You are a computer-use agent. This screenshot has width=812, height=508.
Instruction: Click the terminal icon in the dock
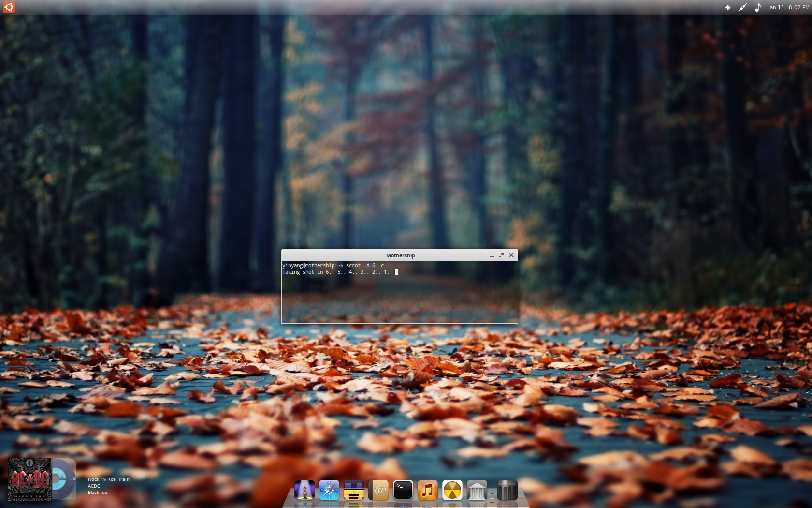pyautogui.click(x=403, y=490)
